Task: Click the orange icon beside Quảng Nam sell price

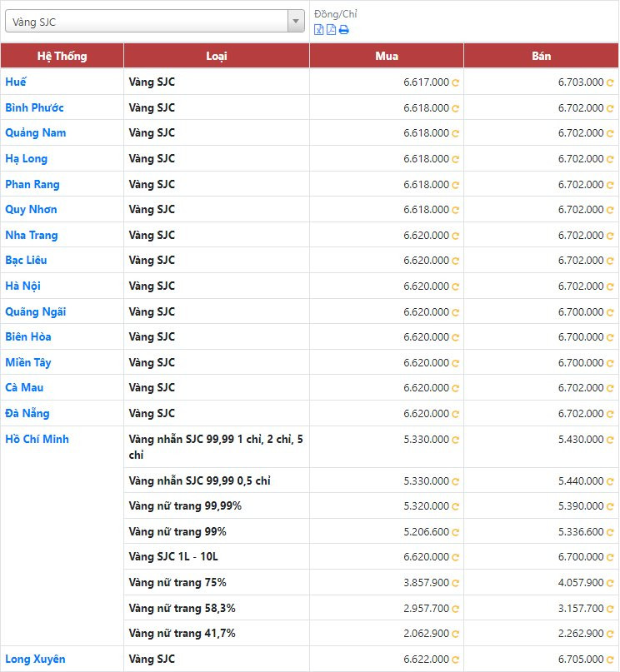Action: 609,134
